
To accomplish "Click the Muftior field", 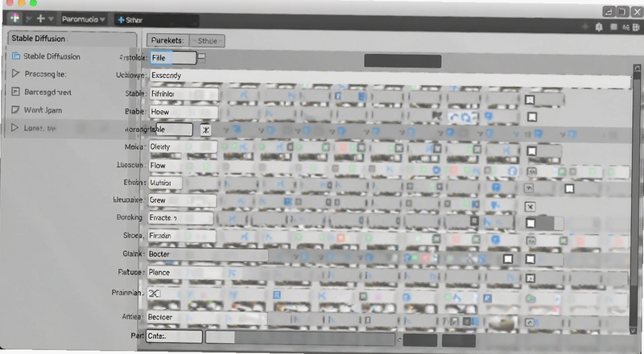I will click(165, 183).
